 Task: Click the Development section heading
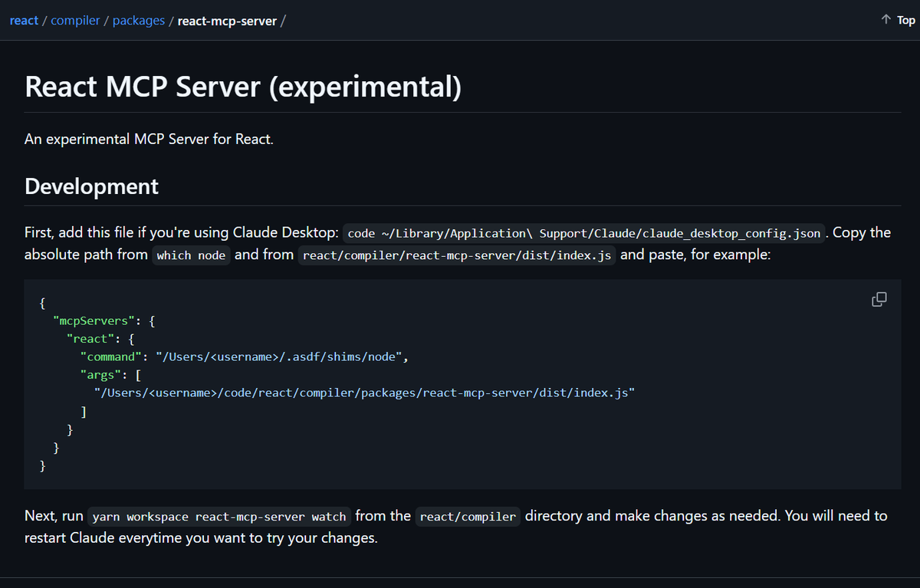point(91,186)
